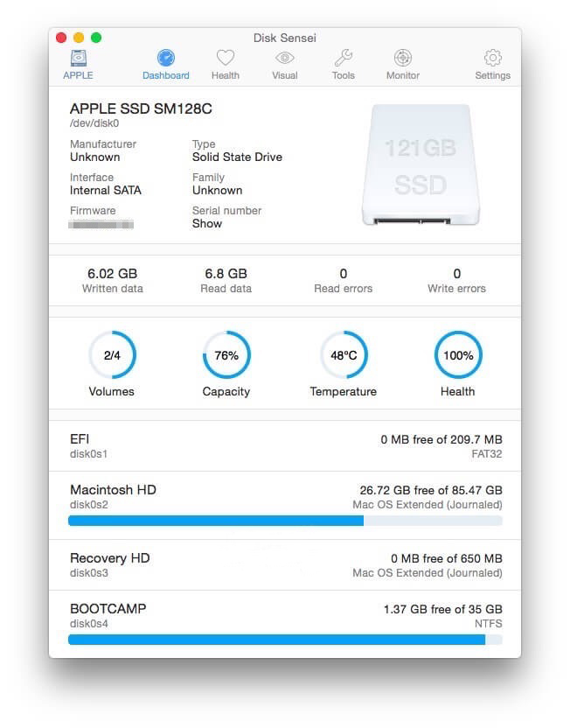Click the green zoom window button
Screen dimensions: 570x728
pyautogui.click(x=96, y=38)
